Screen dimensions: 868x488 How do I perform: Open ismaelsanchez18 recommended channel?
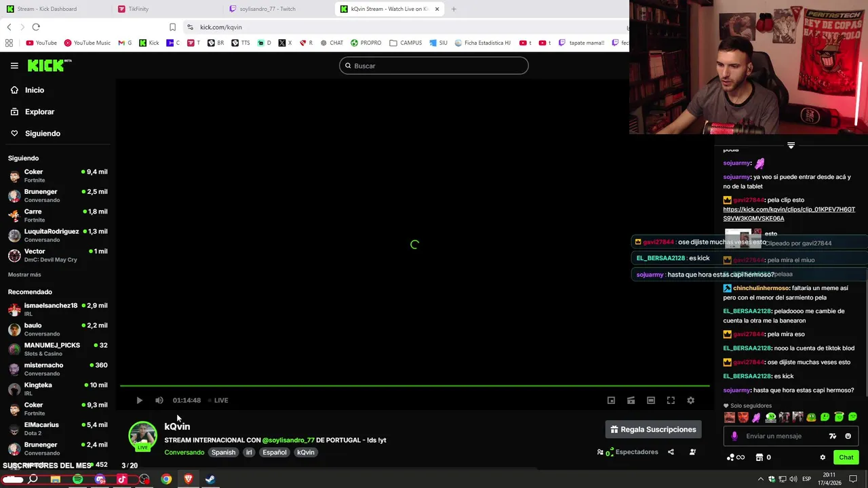58,309
